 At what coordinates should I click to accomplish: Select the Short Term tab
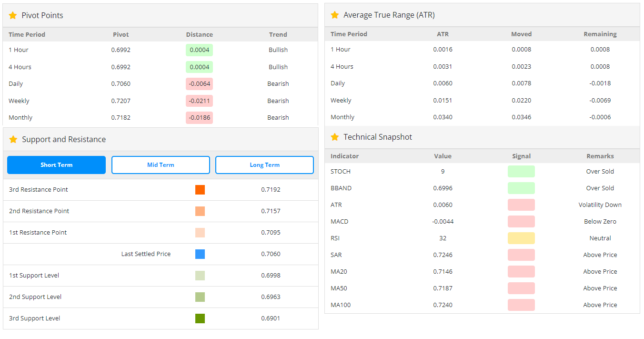(x=56, y=165)
